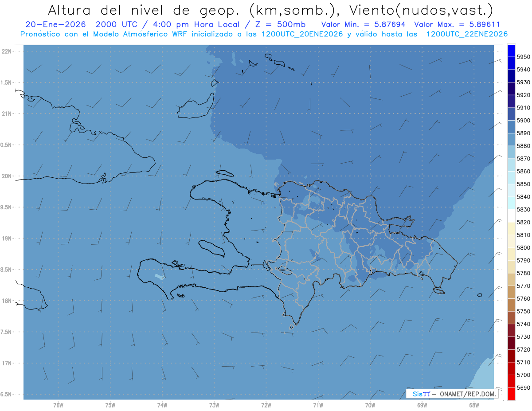Click the "5950" color bar label
Screen dimensions: 532x411
point(523,57)
